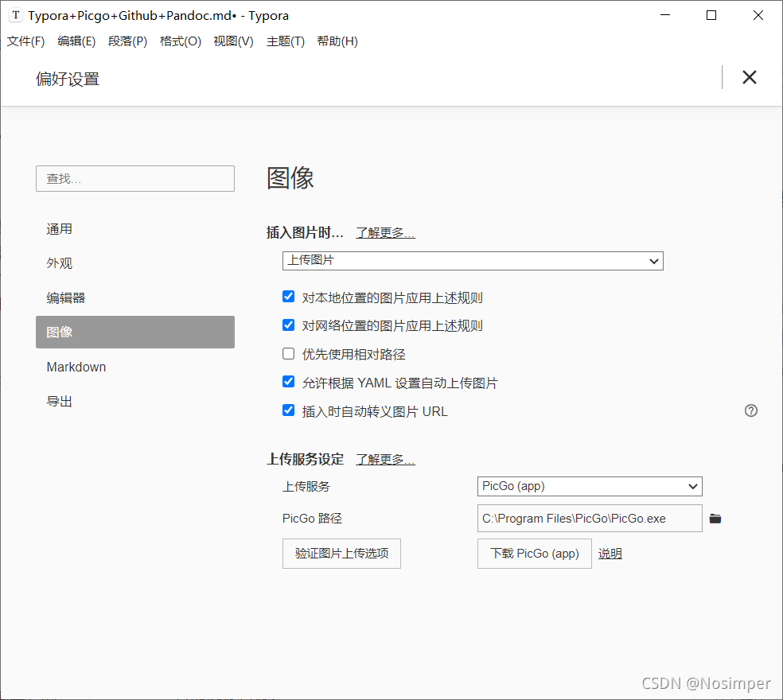Toggle '对网络位置的图片应用上述规则' checkbox
The height and width of the screenshot is (700, 783).
pyautogui.click(x=288, y=325)
